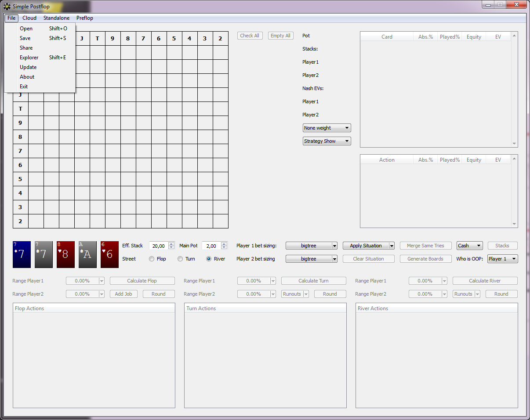
Task: Select the Turn street radio button
Action: [180, 259]
